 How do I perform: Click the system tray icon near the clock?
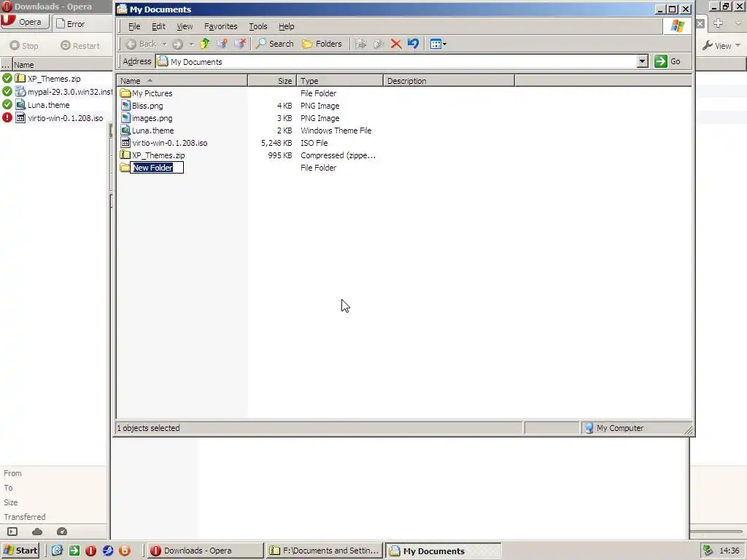[708, 551]
